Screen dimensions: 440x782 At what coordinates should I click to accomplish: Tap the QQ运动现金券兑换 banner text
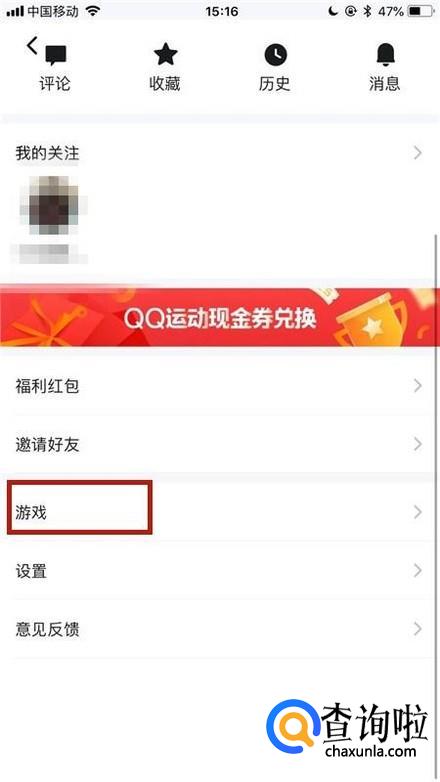[220, 318]
